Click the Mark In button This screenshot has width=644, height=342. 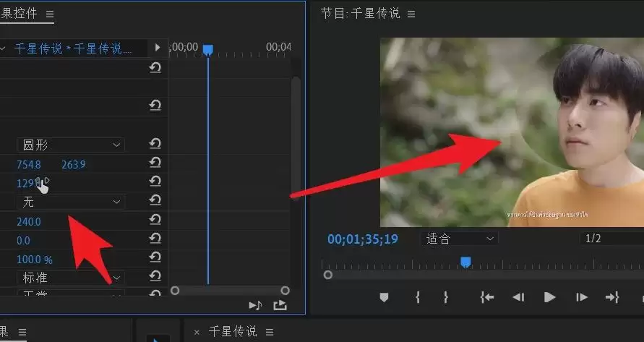(x=418, y=297)
